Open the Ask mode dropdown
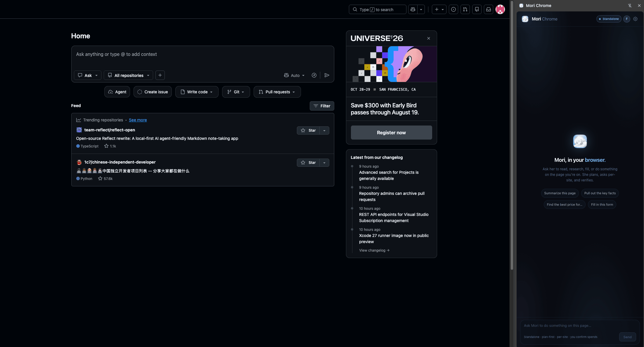The height and width of the screenshot is (347, 644). (88, 75)
